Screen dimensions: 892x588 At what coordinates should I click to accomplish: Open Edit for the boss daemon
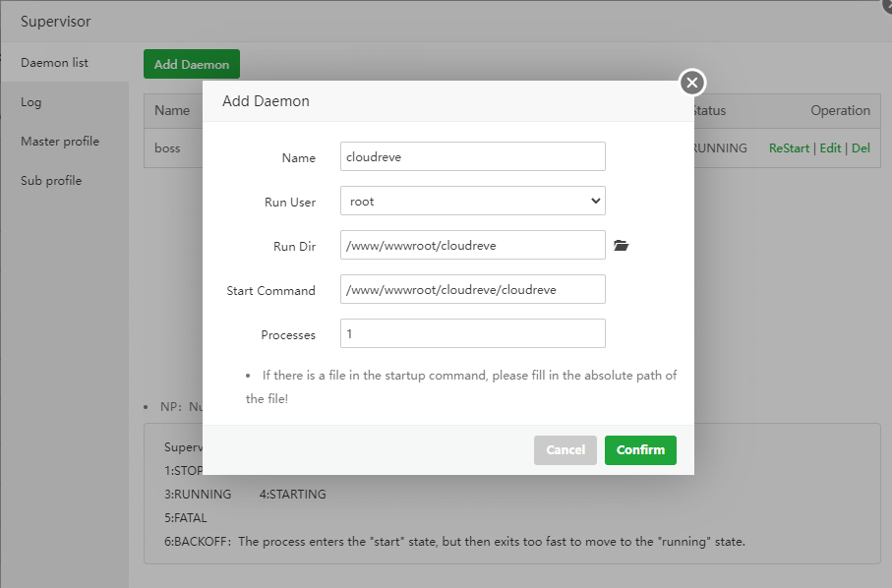(x=830, y=148)
